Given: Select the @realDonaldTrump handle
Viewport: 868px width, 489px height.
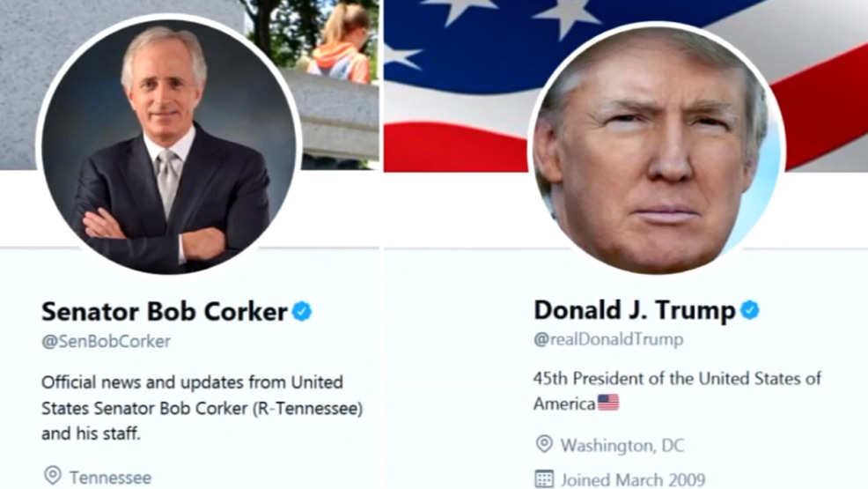Looking at the screenshot, I should tap(608, 339).
